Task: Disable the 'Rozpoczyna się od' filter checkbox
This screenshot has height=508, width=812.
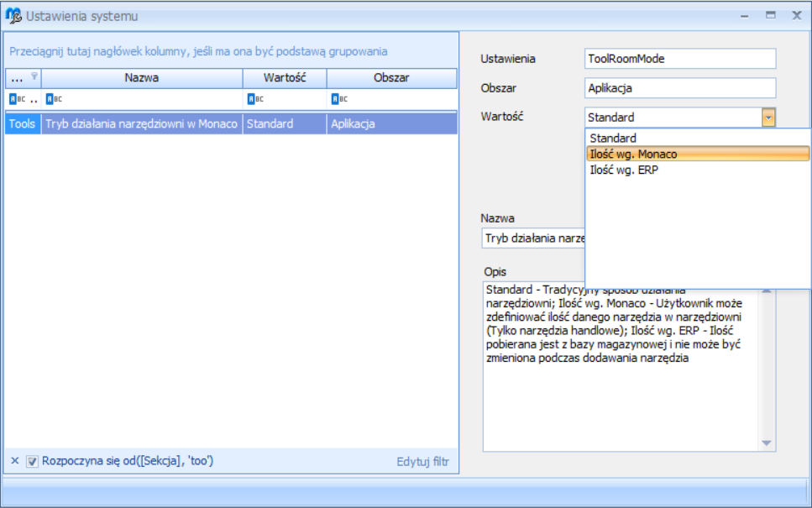Action: point(32,461)
